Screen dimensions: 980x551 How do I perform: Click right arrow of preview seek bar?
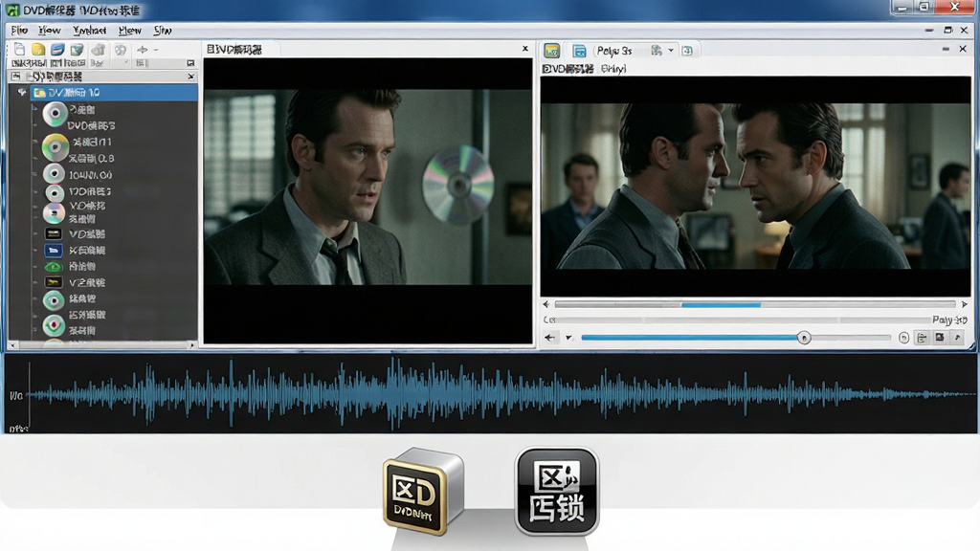[x=965, y=304]
